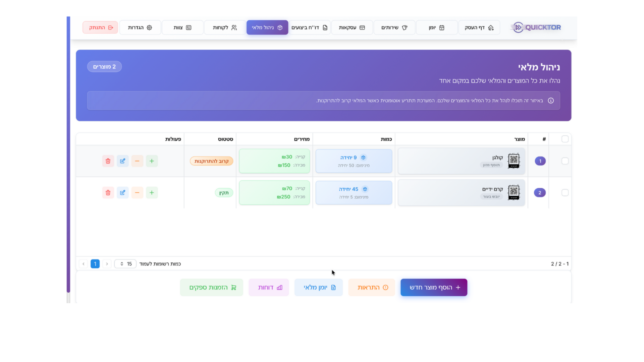Delete the קרם ידיים product row
This screenshot has width=644, height=362.
[108, 192]
